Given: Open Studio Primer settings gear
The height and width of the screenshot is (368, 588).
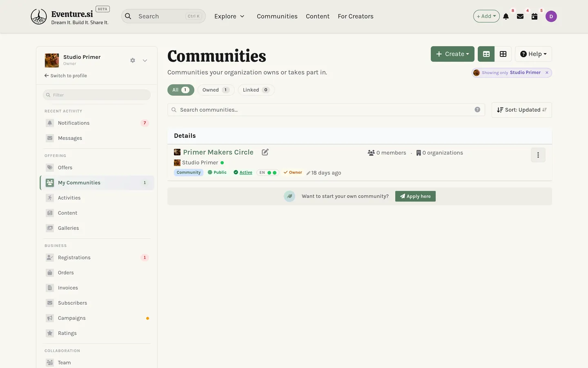Looking at the screenshot, I should coord(133,61).
